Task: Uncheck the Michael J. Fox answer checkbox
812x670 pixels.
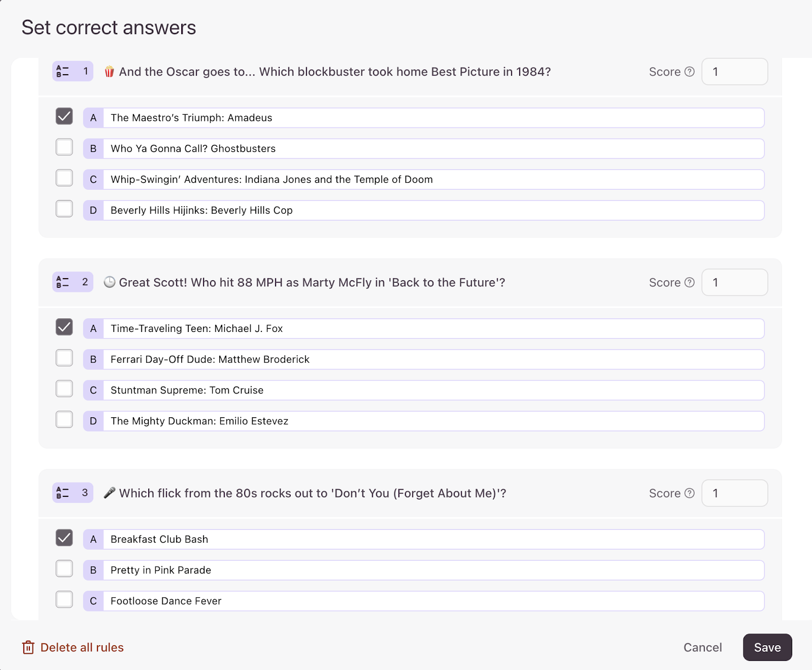Action: [64, 327]
